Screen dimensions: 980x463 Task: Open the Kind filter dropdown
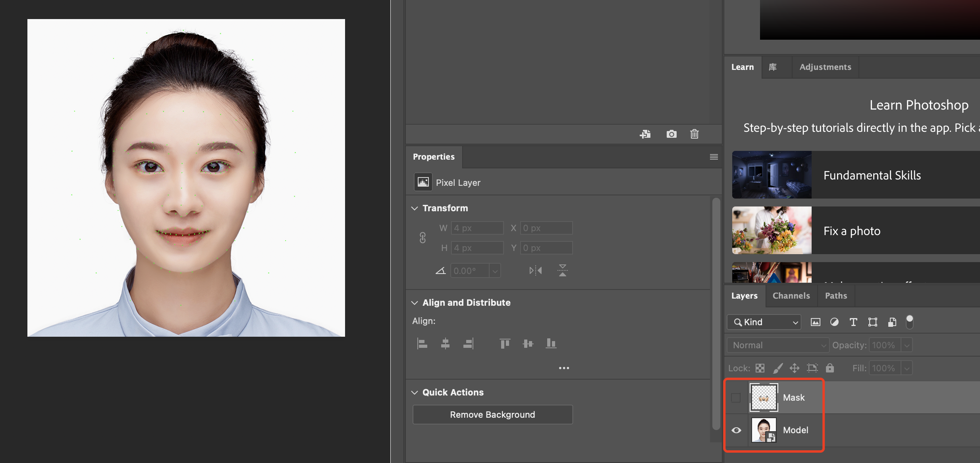(764, 322)
